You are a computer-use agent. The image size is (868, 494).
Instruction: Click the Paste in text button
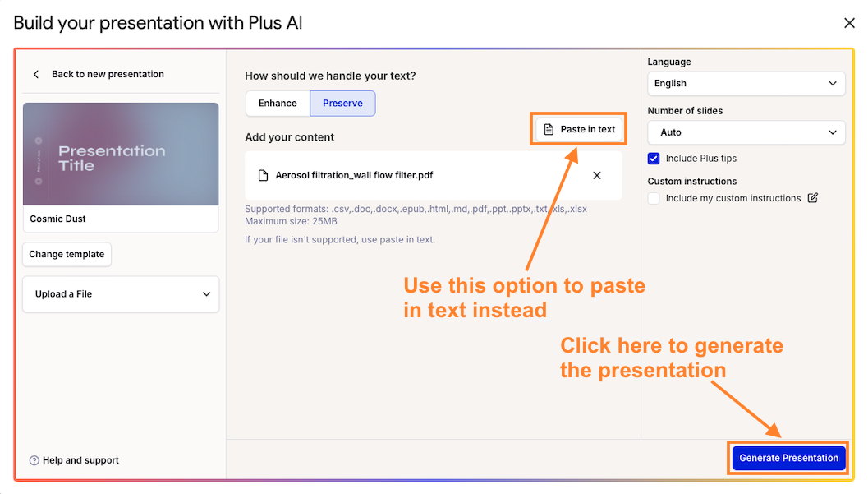coord(579,129)
